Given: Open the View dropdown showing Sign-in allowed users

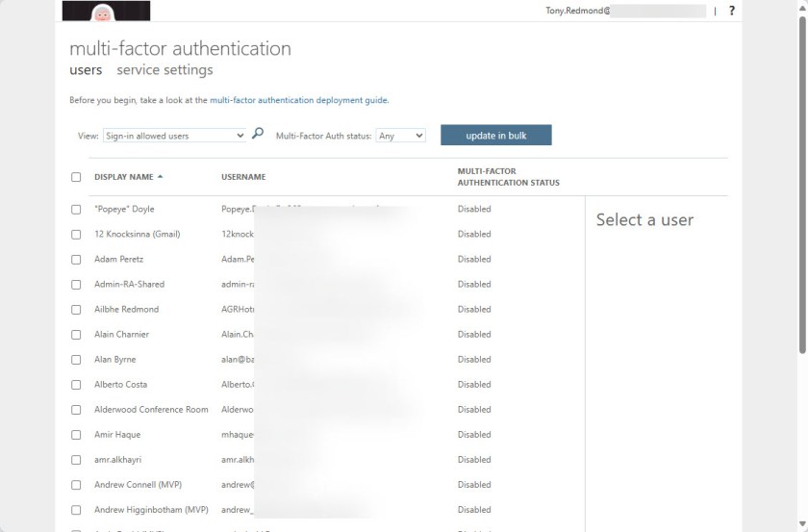Looking at the screenshot, I should pyautogui.click(x=175, y=136).
